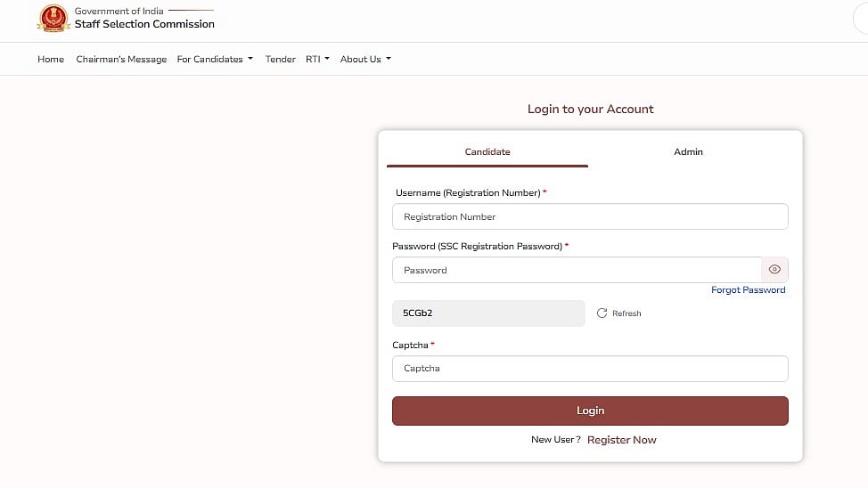Click the Staff Selection Commission title
The height and width of the screenshot is (488, 868).
click(x=144, y=24)
